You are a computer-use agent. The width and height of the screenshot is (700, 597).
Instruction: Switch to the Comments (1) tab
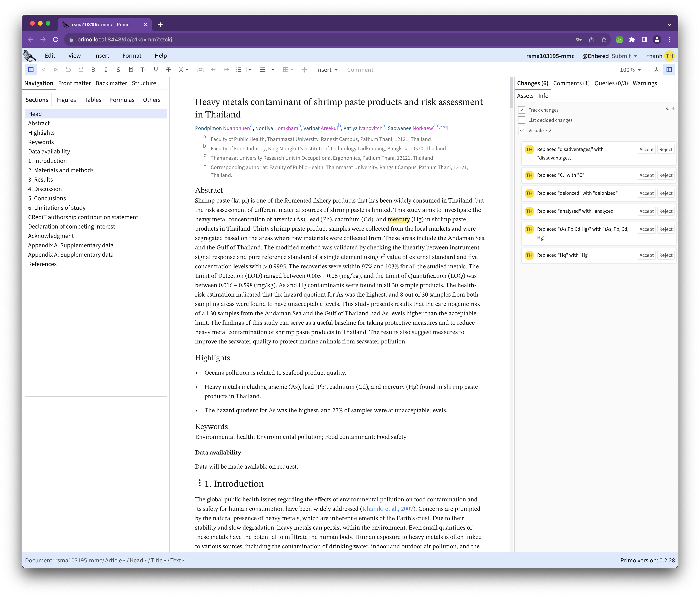click(571, 83)
